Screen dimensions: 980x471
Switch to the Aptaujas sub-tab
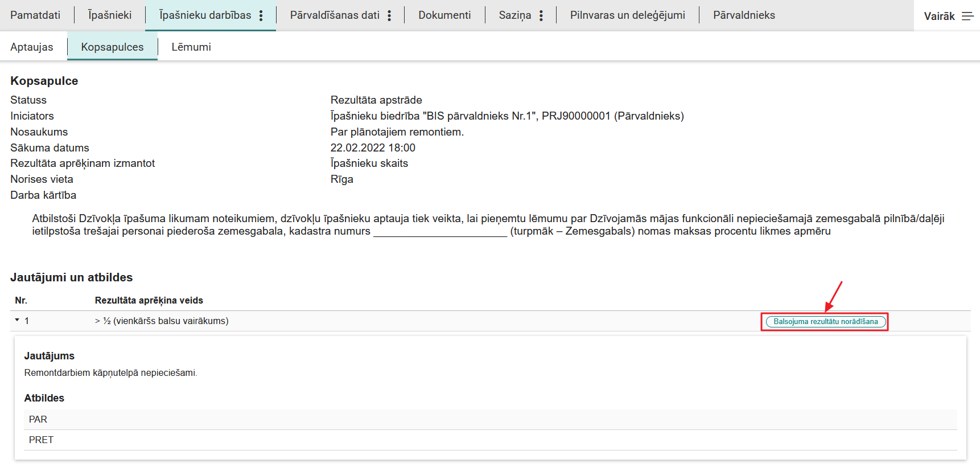coord(32,47)
